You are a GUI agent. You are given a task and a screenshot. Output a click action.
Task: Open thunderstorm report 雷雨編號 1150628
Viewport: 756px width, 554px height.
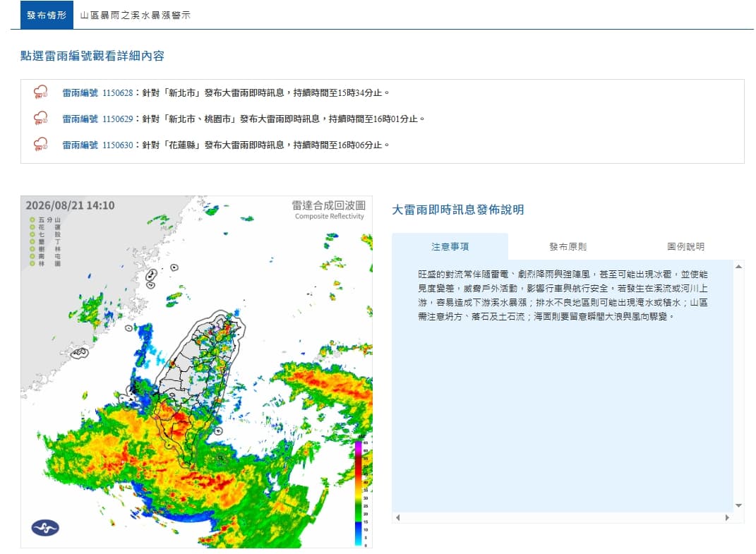coord(97,92)
